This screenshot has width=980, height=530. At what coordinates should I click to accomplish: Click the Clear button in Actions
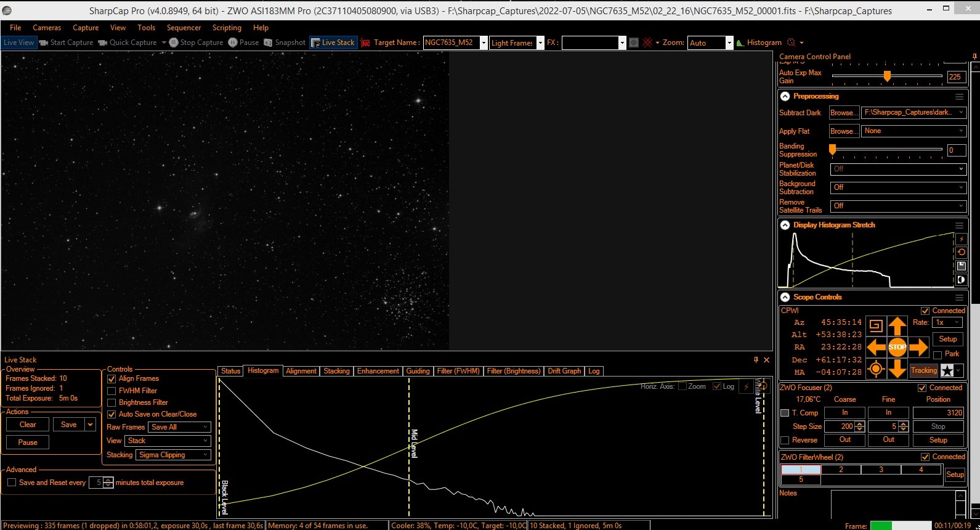(28, 425)
